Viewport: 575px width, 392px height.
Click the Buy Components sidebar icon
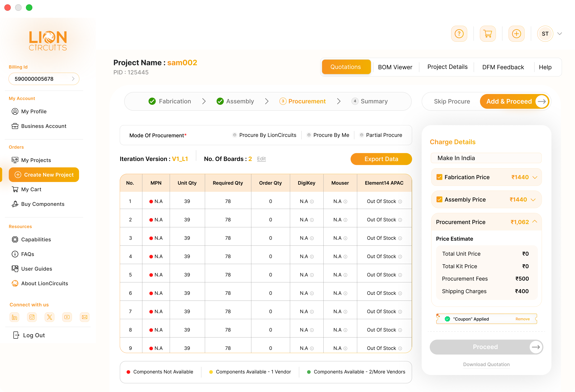coord(15,204)
